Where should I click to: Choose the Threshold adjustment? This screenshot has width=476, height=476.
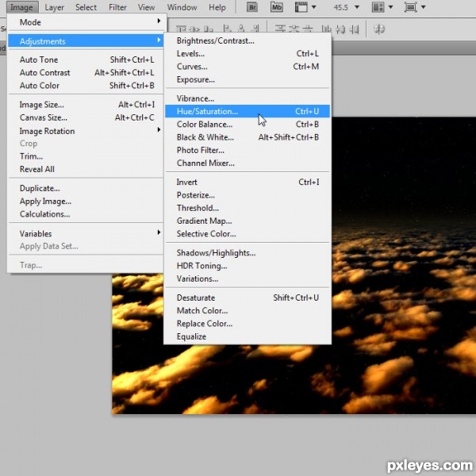(x=247, y=208)
